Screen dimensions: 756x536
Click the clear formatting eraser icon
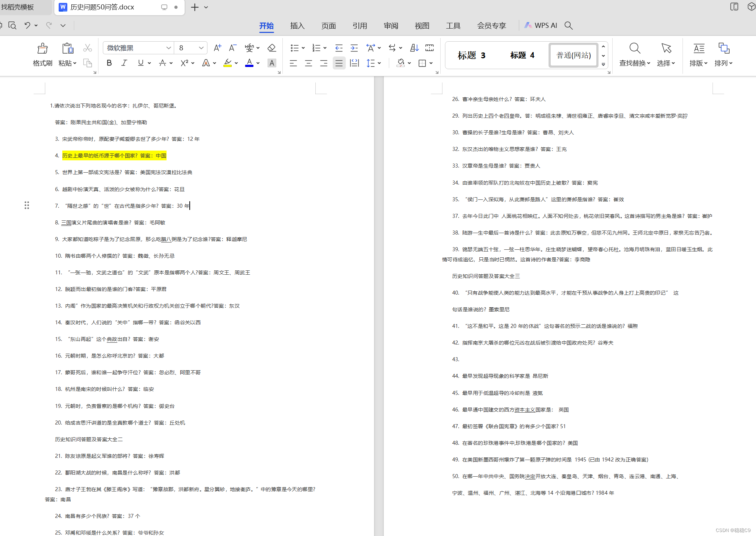coord(272,48)
